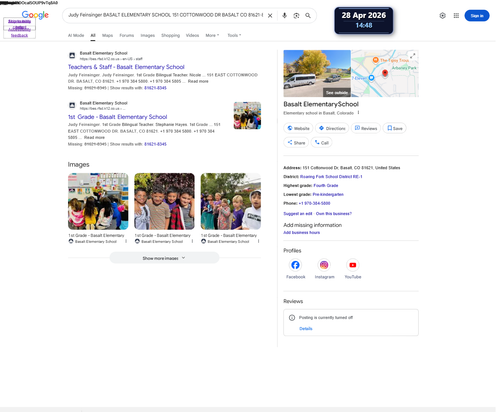Click 81621-8345 link under 1st Grade result
500x412 pixels.
coord(155,144)
